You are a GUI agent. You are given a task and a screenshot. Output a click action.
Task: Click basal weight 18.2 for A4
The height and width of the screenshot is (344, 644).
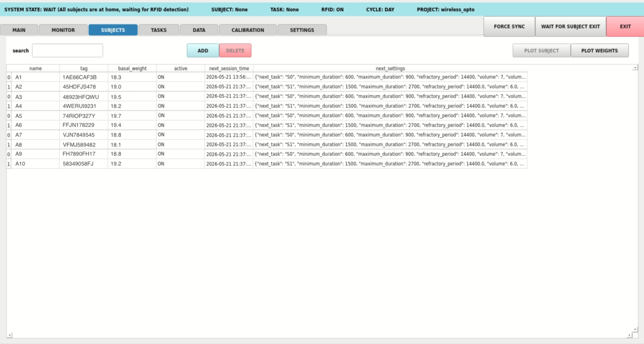tap(132, 106)
